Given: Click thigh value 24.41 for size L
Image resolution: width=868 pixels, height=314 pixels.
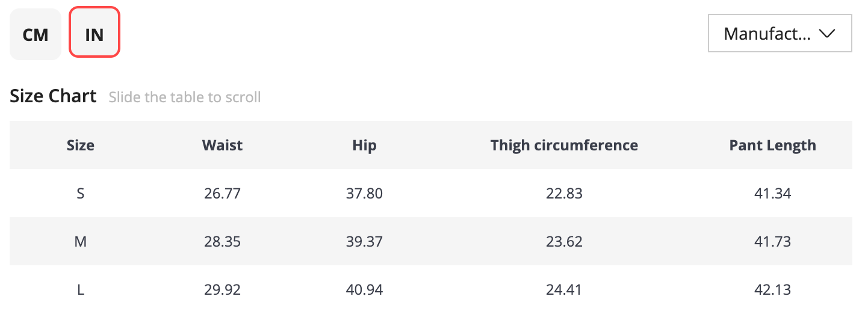Looking at the screenshot, I should tap(564, 290).
